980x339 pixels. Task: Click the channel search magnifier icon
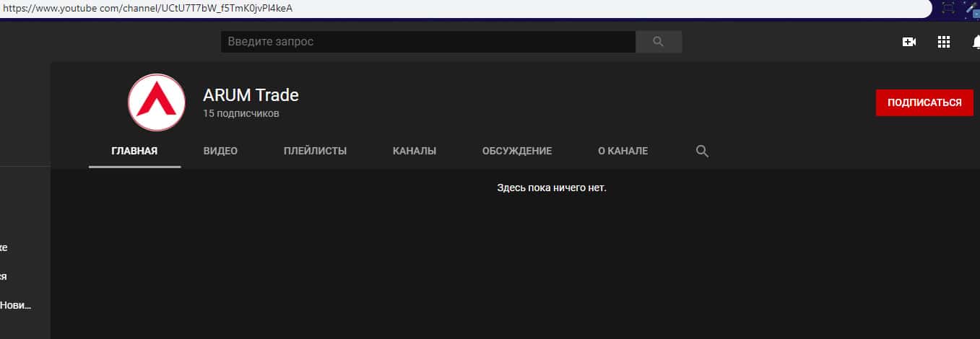click(x=702, y=151)
